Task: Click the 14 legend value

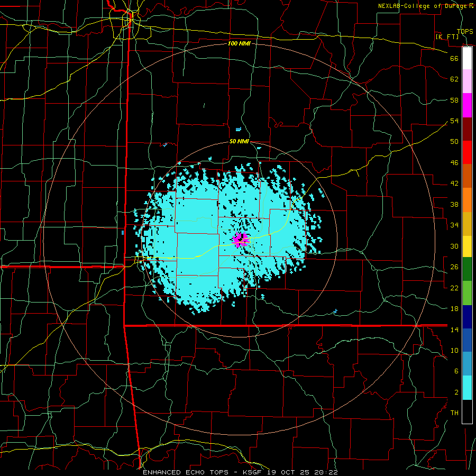Action: pyautogui.click(x=454, y=329)
